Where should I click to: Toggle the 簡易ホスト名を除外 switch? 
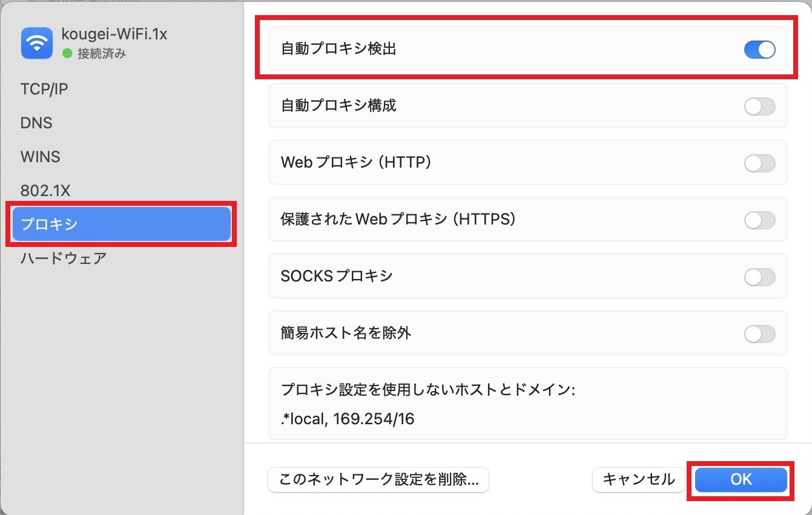[x=759, y=334]
